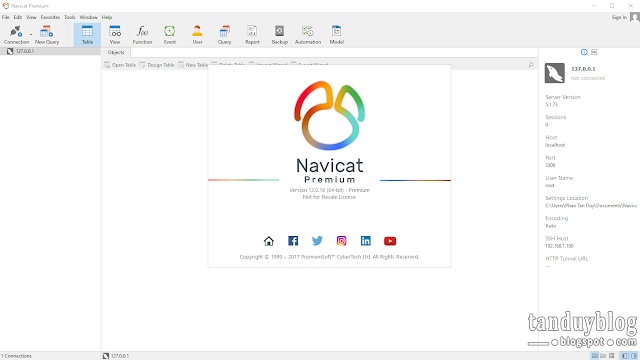640x360 pixels.
Task: Open the Twitter icon in About dialog
Action: point(317,241)
